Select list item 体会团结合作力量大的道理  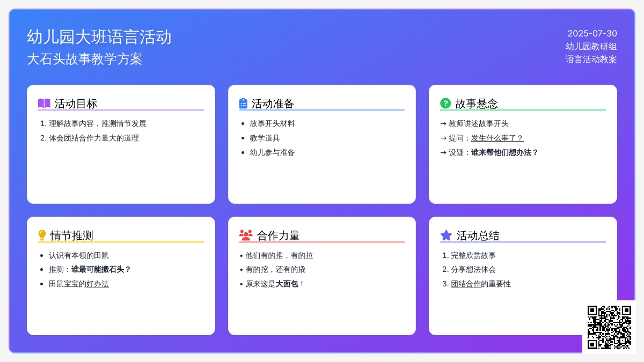(94, 138)
